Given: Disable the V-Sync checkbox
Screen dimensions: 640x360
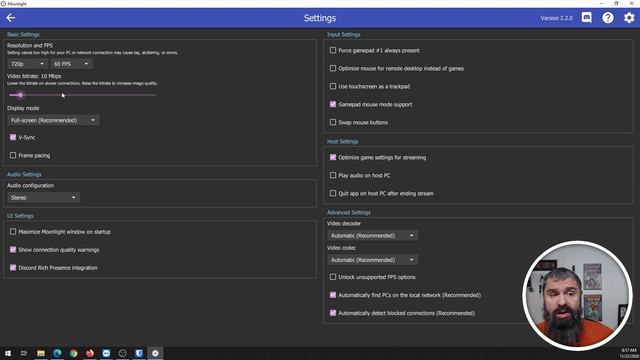Looking at the screenshot, I should (13, 138).
